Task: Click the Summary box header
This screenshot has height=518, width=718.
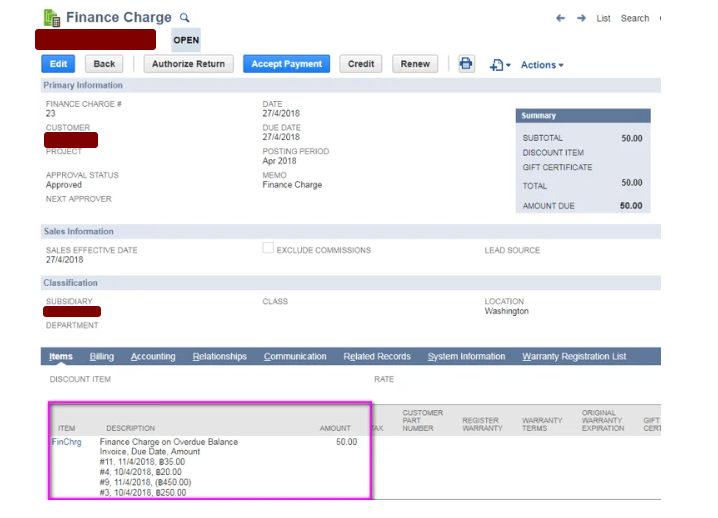Action: [583, 116]
